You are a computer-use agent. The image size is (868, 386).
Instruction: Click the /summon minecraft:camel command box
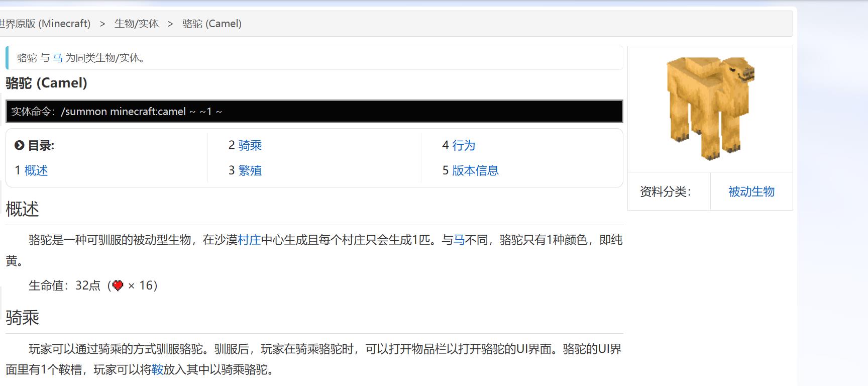click(x=314, y=111)
